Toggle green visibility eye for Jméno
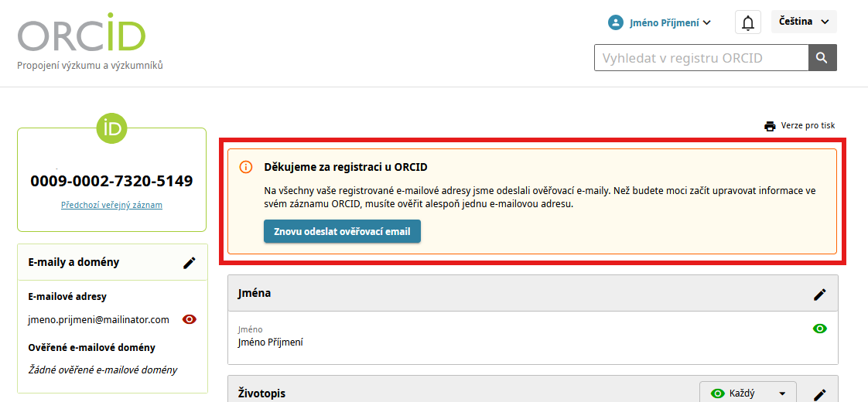 point(820,329)
